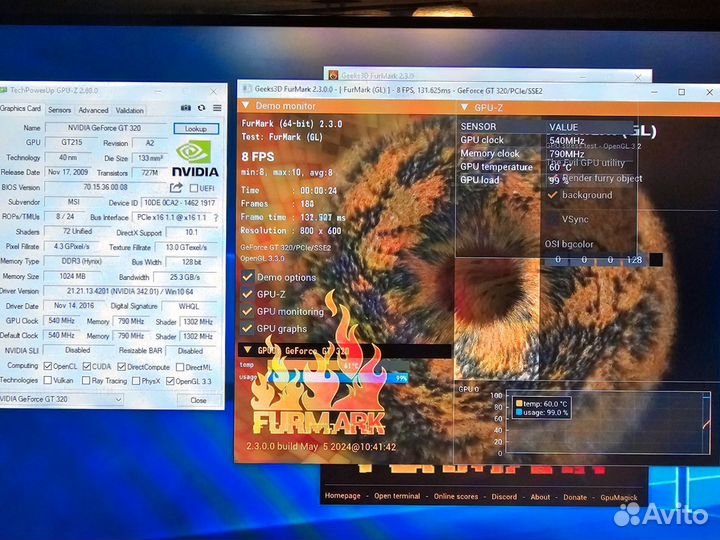Click the black OSI bgcolor swatch
Viewport: 720px width, 540px height.
point(656,260)
